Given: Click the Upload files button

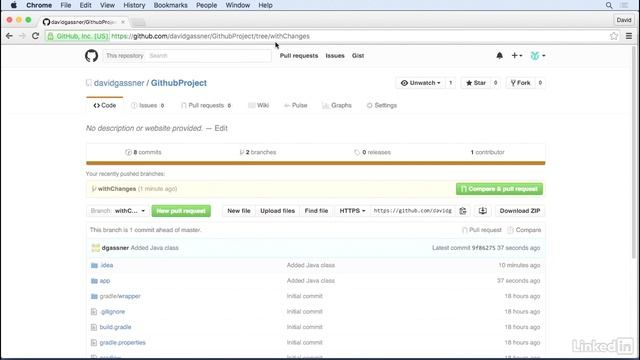Looking at the screenshot, I should pyautogui.click(x=278, y=211).
